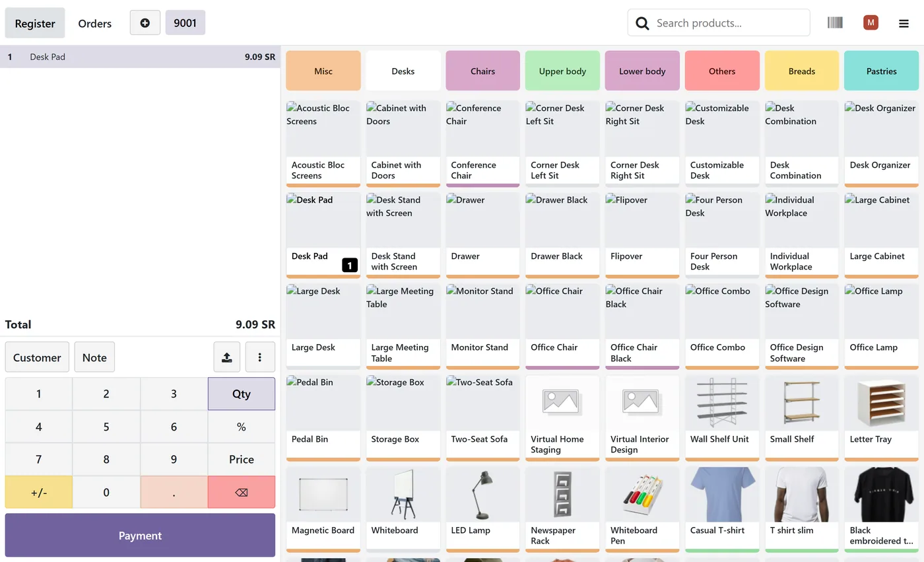Click the Customer button
The height and width of the screenshot is (562, 924).
pos(37,357)
